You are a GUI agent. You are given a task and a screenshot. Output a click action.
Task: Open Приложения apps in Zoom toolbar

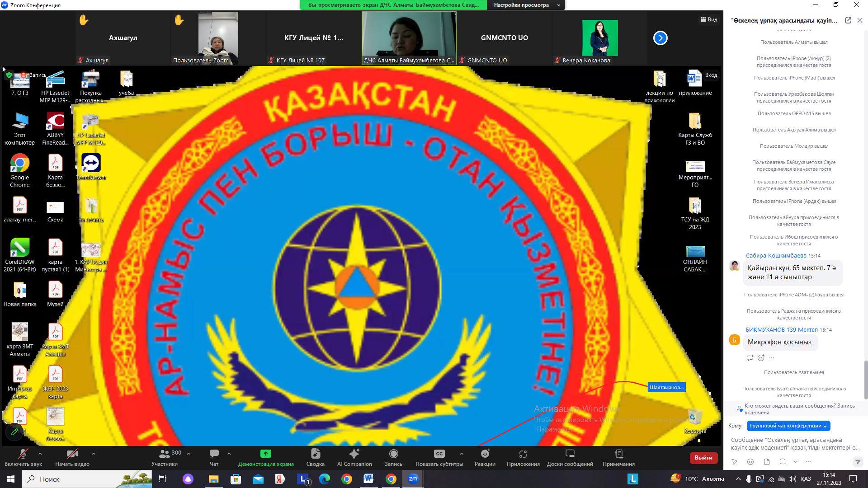(523, 457)
